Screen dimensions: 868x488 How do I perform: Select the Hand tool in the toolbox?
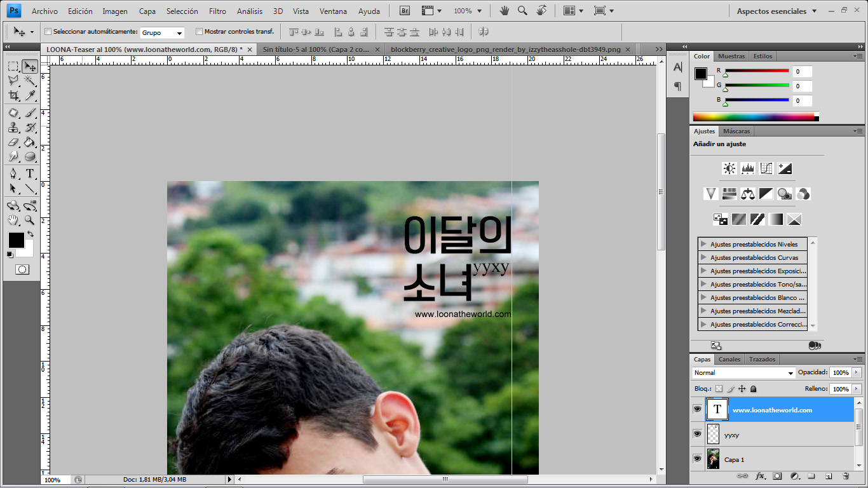click(x=13, y=220)
